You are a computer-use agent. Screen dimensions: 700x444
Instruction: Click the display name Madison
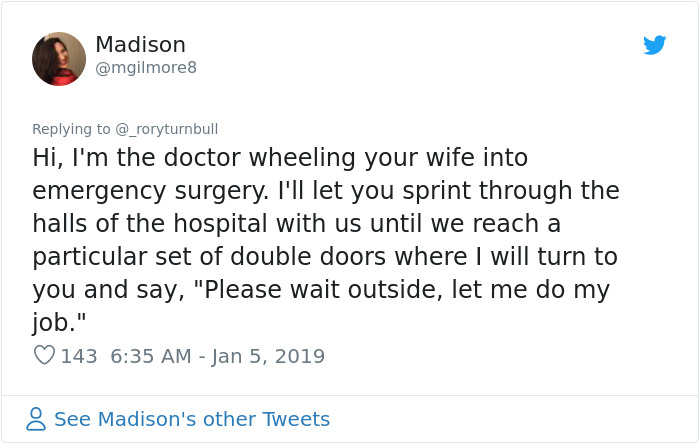140,45
